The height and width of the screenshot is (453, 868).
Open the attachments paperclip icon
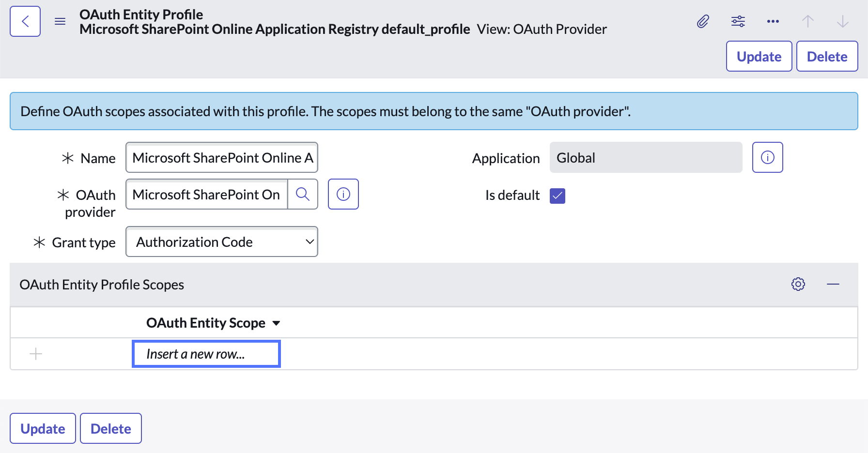pyautogui.click(x=703, y=21)
